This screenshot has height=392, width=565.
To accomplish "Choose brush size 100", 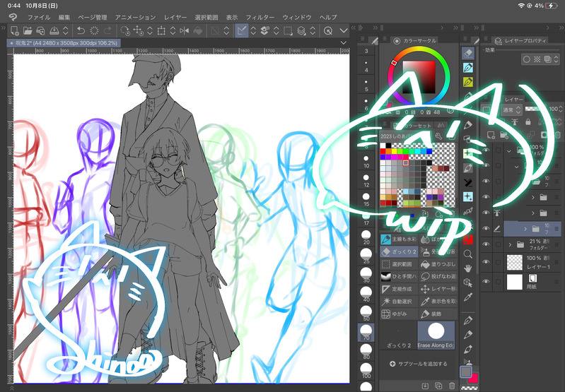I will [366, 370].
